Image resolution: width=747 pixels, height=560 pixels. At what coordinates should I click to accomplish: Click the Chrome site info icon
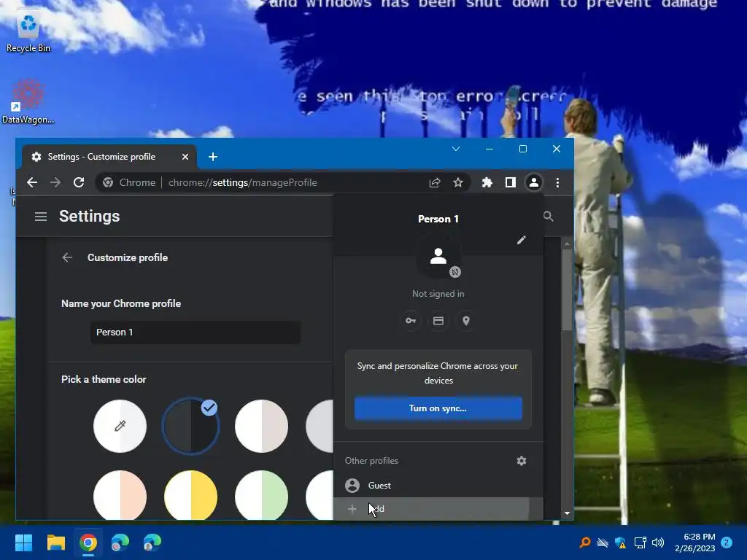[108, 182]
